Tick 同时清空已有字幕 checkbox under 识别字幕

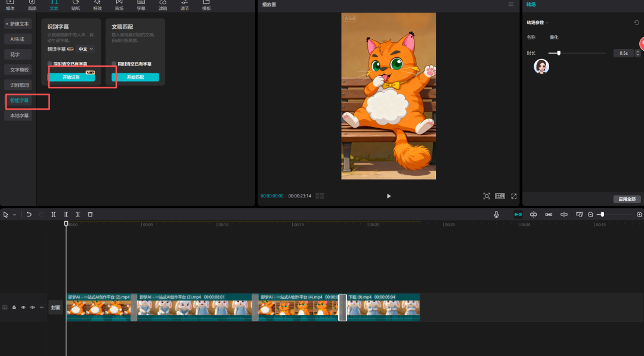click(x=50, y=64)
